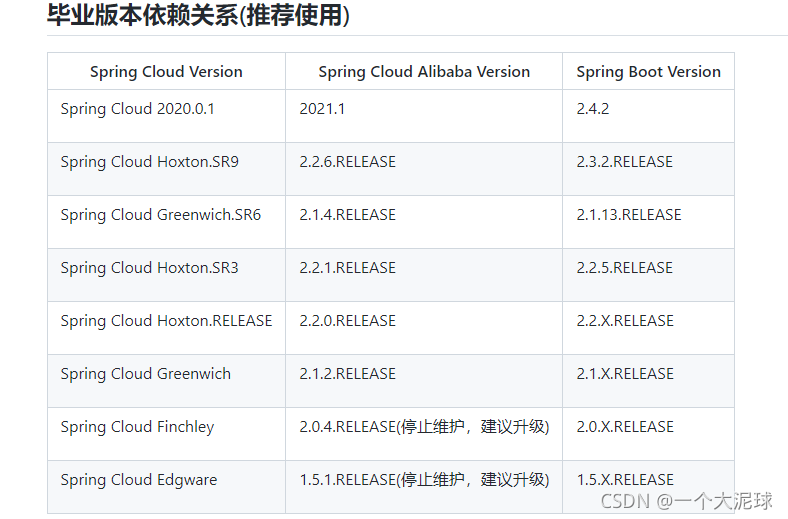Image resolution: width=788 pixels, height=519 pixels.
Task: Select the 2.1.X.RELEASE cell
Action: pos(648,381)
